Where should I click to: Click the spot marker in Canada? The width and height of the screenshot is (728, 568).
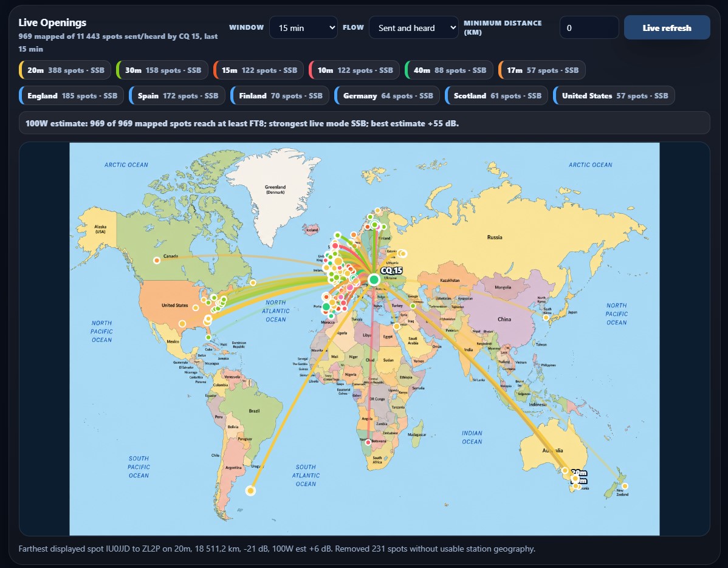pos(157,261)
